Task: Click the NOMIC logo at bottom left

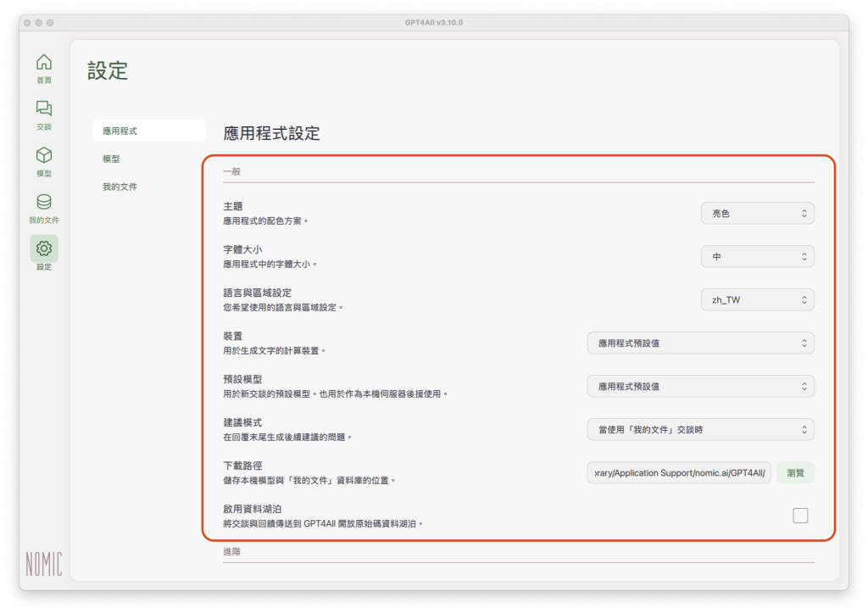Action: coord(43,564)
